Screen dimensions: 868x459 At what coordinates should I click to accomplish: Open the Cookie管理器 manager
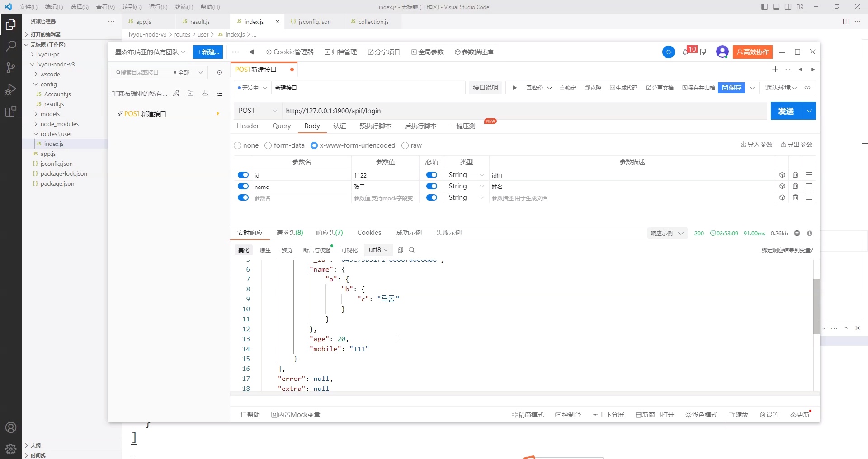pos(291,52)
